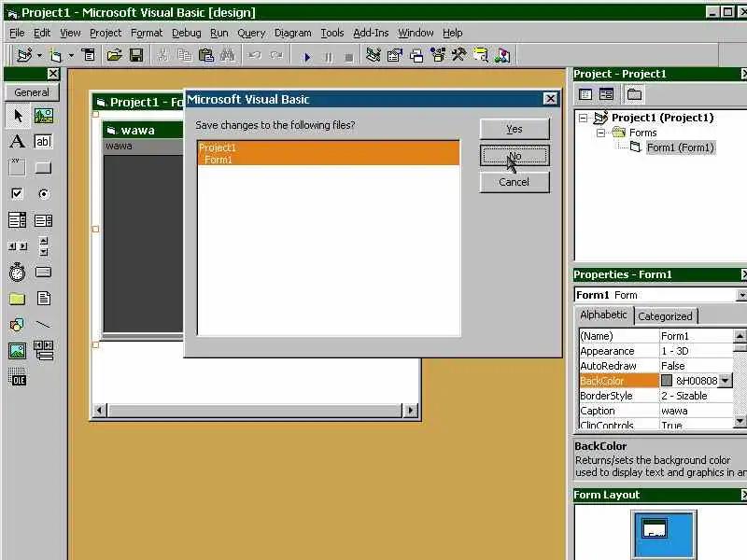Toggle Folders icon in Project panel
The height and width of the screenshot is (560, 747).
(634, 94)
